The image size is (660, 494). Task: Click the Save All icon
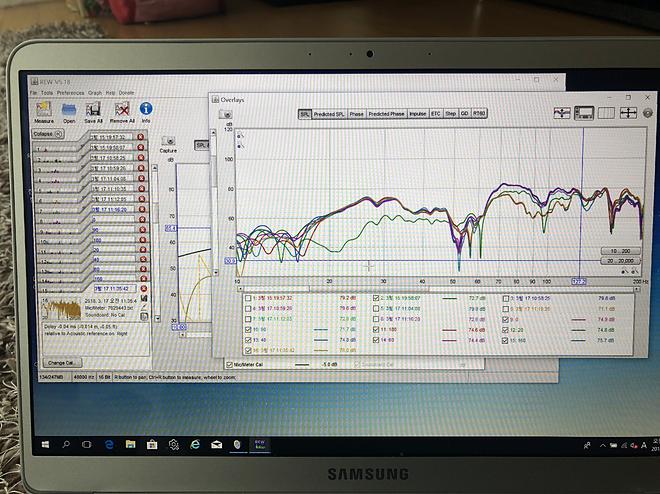93,110
